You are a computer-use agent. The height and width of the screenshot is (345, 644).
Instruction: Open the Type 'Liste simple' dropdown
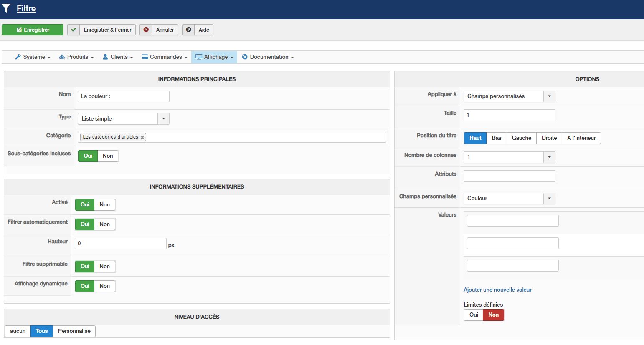click(x=124, y=119)
